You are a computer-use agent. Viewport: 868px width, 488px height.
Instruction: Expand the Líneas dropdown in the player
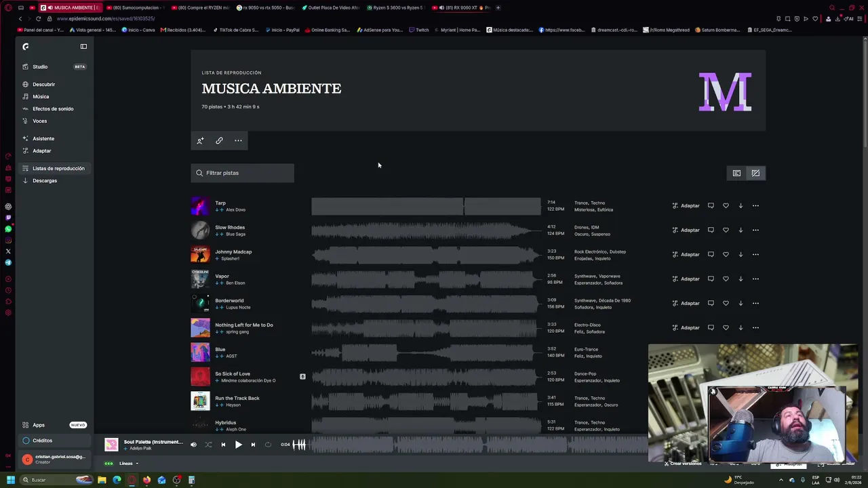pos(129,464)
